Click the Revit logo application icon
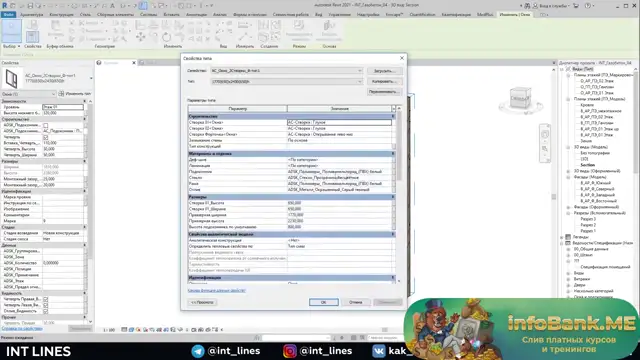 tap(5, 5)
